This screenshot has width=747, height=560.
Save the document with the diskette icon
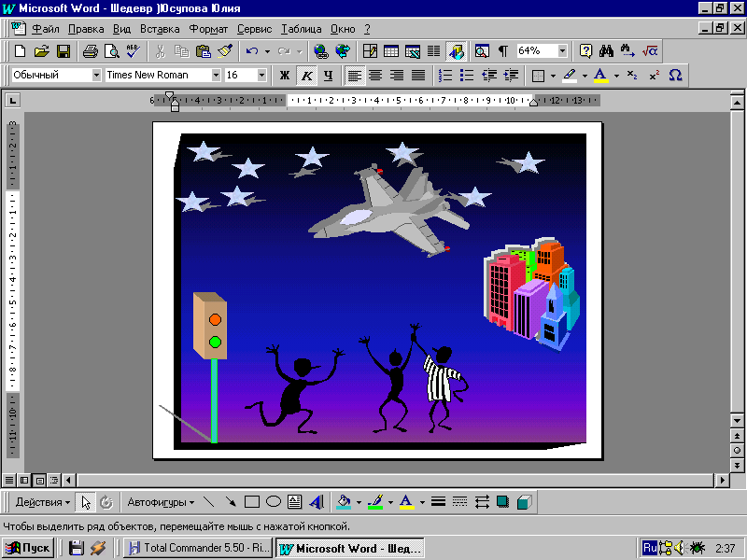click(63, 51)
